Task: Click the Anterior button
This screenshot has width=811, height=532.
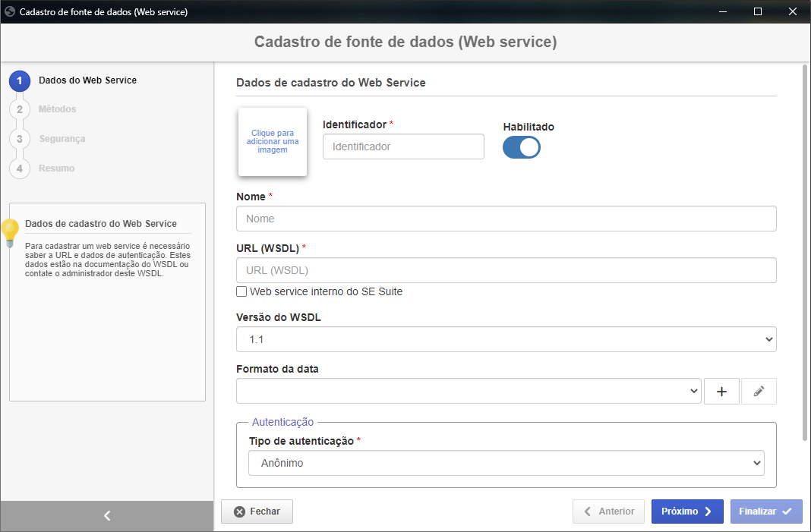Action: click(608, 512)
